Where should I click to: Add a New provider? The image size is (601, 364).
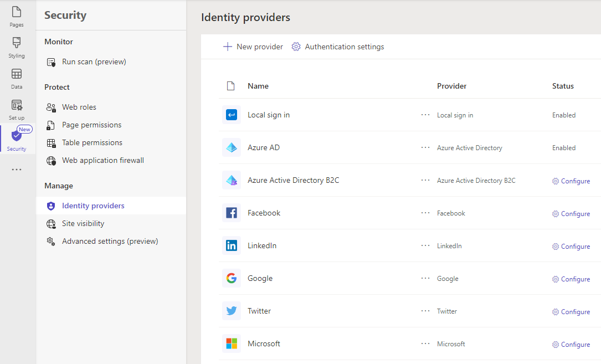coord(253,47)
